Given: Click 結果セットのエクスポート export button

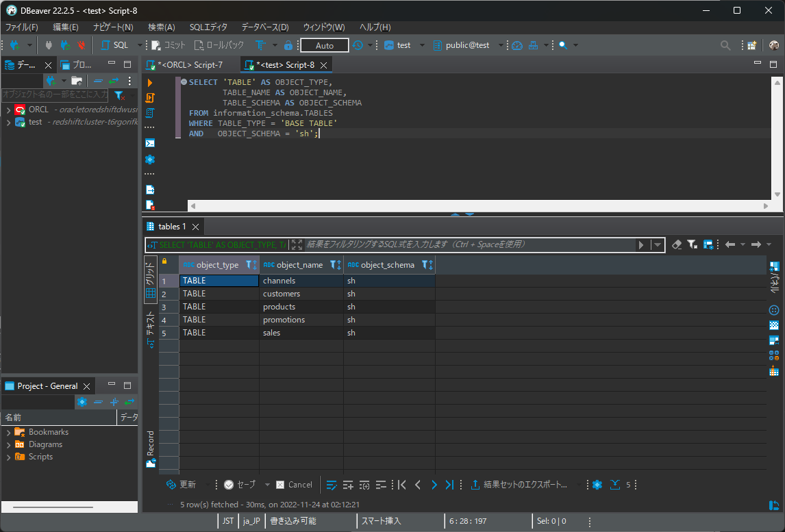Looking at the screenshot, I should click(519, 485).
